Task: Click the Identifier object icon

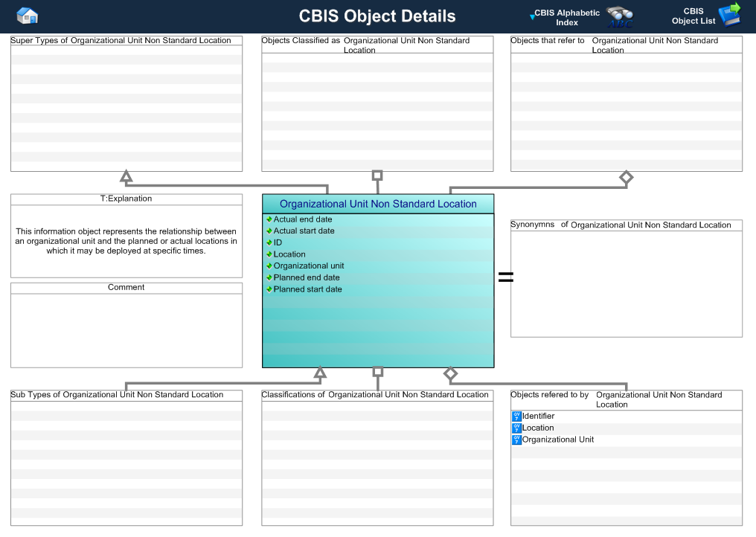Action: pos(516,416)
